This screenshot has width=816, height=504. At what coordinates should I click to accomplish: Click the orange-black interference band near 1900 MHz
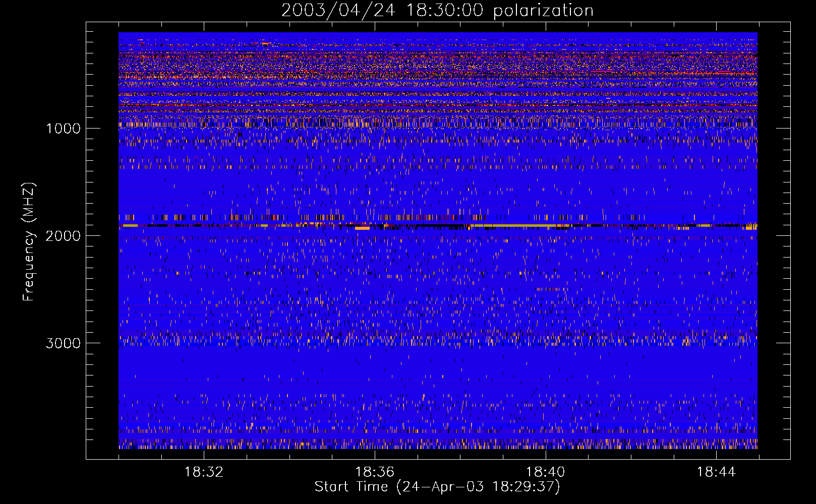point(438,226)
